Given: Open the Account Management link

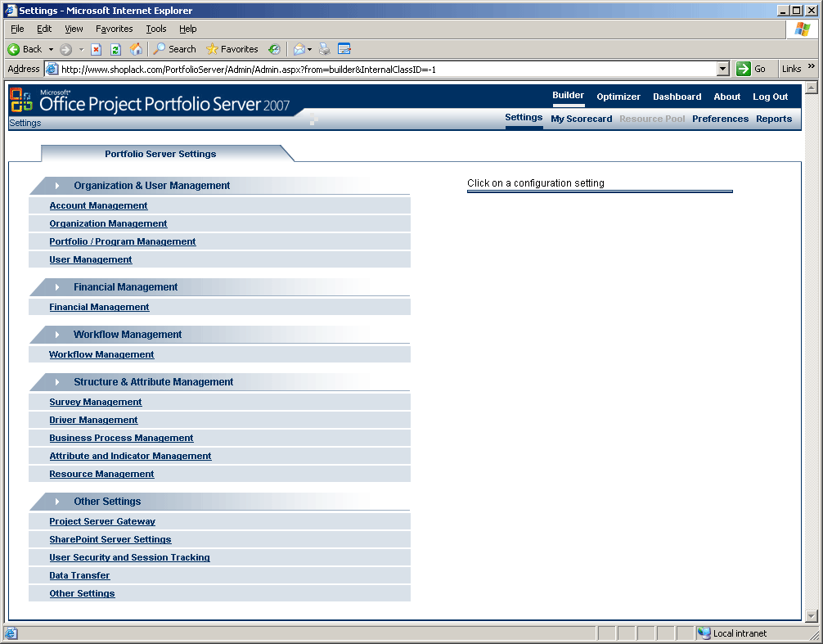Looking at the screenshot, I should pyautogui.click(x=99, y=205).
